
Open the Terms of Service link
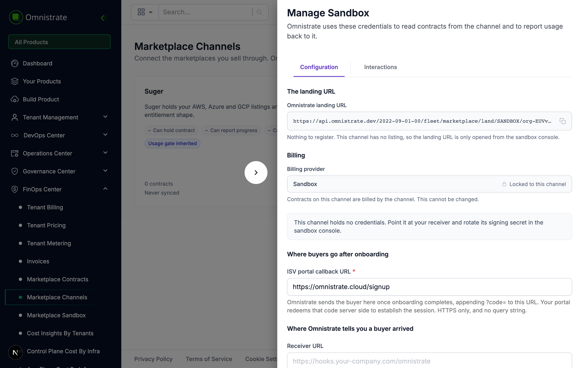(209, 359)
